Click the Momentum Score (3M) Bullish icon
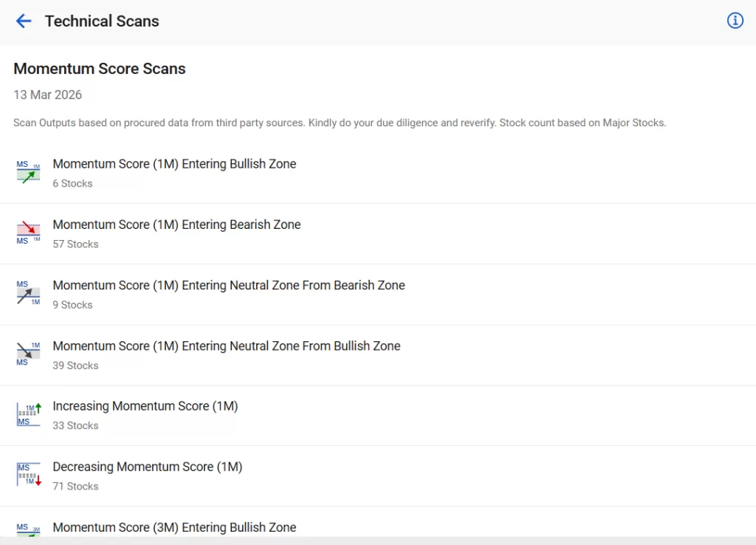This screenshot has width=756, height=545. click(28, 529)
